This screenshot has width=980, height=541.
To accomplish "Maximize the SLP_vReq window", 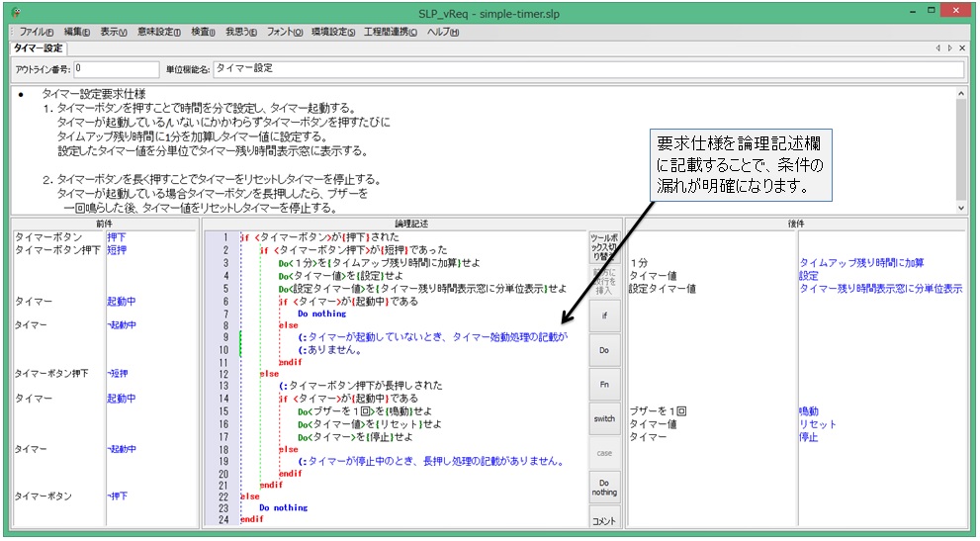I will tap(932, 11).
